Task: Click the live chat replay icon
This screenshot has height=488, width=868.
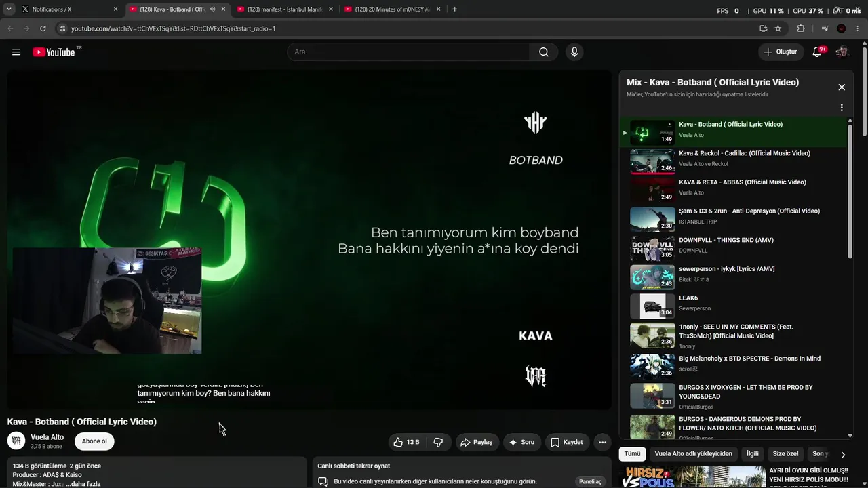Action: coord(323,481)
